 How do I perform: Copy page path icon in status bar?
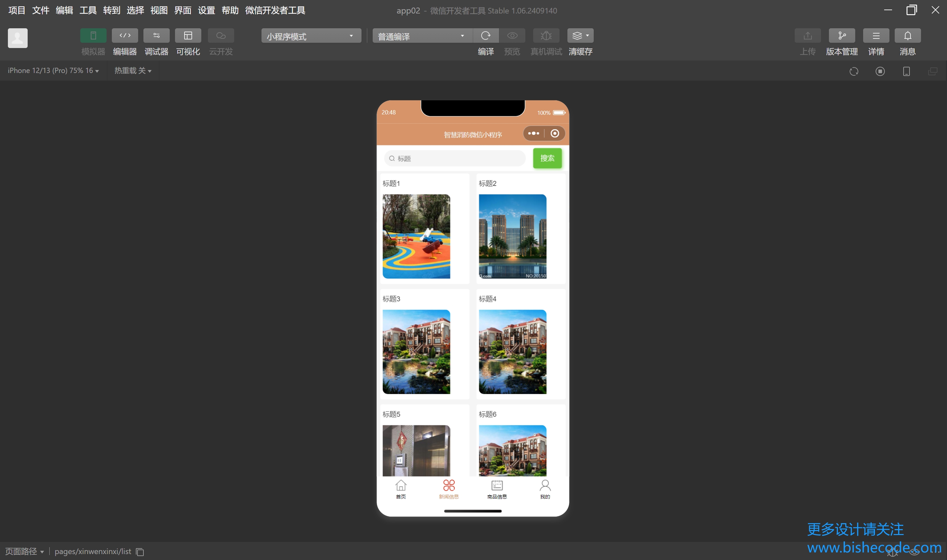tap(140, 552)
